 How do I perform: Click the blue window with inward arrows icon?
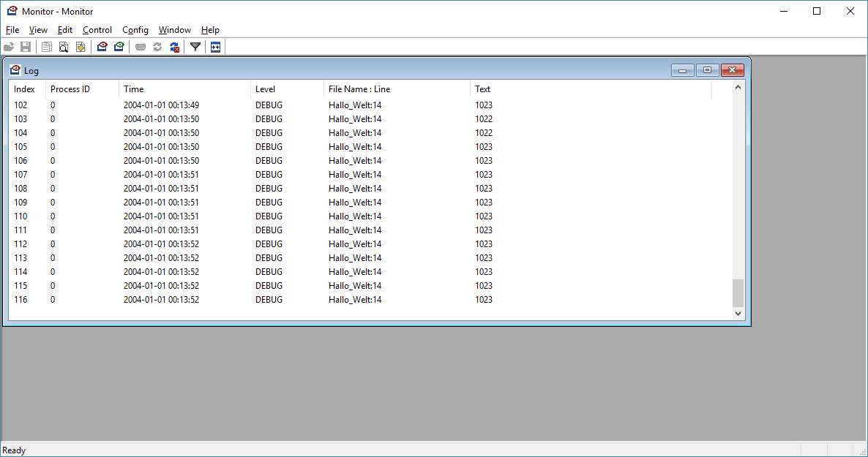coord(216,47)
